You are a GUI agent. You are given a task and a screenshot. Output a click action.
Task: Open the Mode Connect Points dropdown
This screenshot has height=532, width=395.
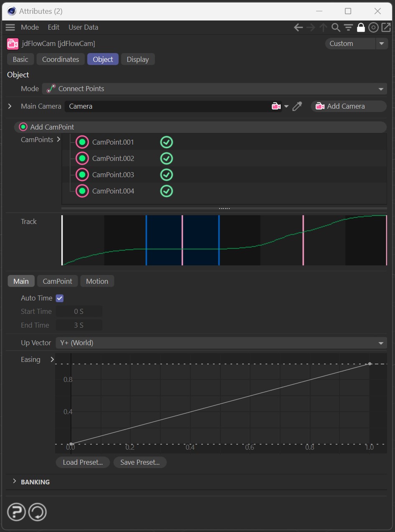(214, 89)
